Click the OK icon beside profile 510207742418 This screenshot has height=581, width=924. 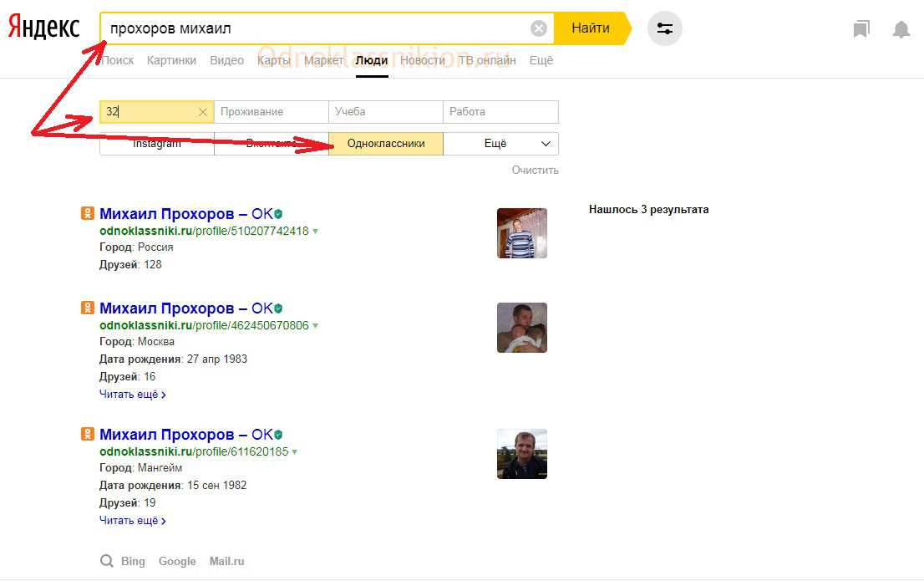[87, 213]
